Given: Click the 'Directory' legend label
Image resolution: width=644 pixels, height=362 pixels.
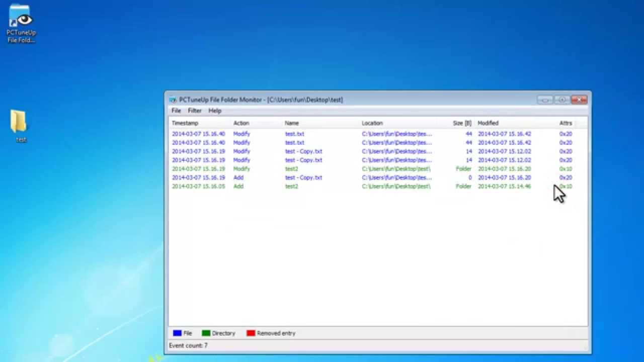Looking at the screenshot, I should point(223,333).
